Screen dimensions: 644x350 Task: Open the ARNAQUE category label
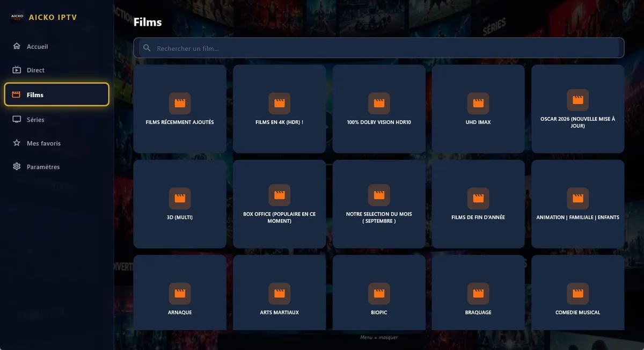[x=180, y=312]
